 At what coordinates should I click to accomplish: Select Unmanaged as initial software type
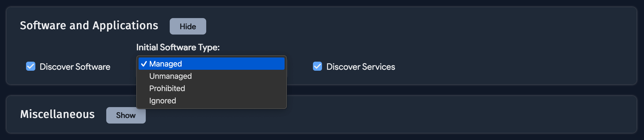click(170, 76)
